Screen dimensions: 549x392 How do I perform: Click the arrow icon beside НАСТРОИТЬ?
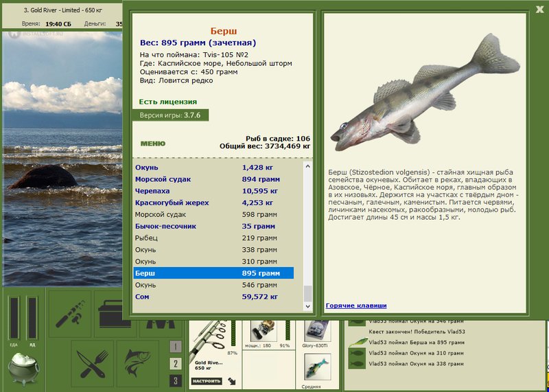231,381
